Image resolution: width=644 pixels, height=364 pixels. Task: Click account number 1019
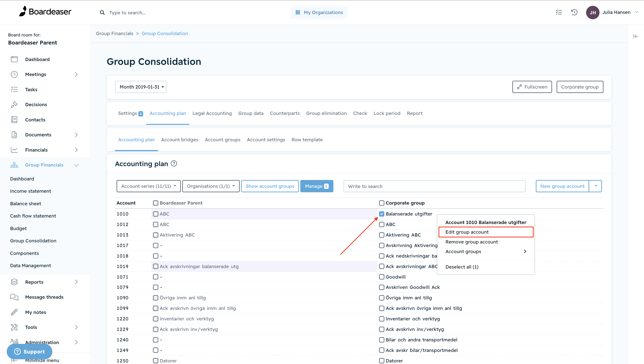pyautogui.click(x=123, y=267)
